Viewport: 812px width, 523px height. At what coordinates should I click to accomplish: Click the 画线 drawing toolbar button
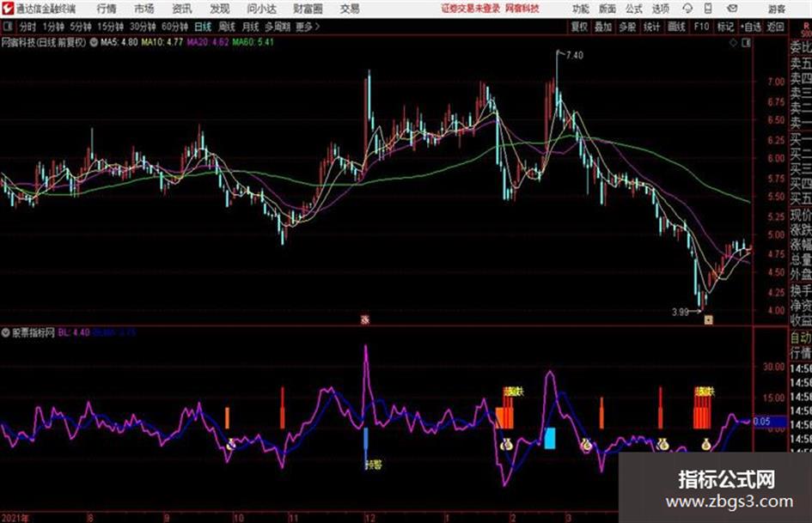(676, 27)
